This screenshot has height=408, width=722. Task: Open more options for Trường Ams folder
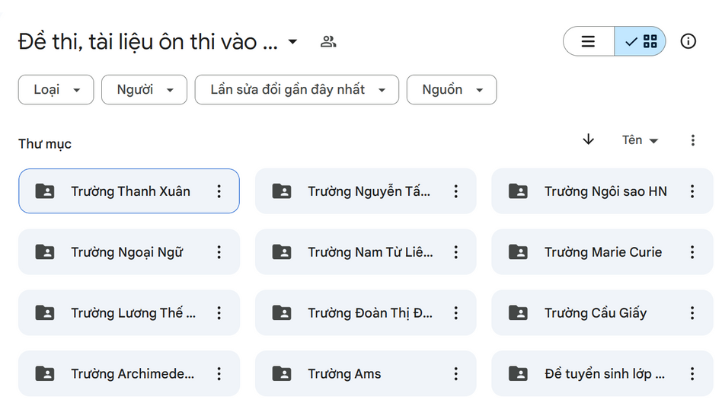coord(456,374)
